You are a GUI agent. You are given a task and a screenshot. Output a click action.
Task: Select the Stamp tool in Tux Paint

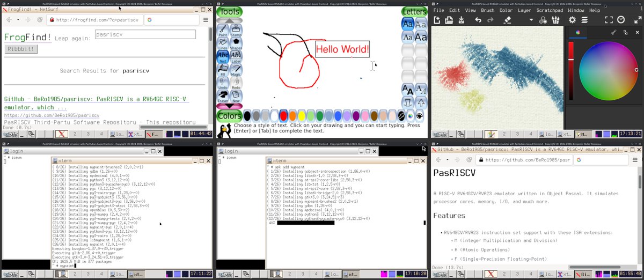236,31
